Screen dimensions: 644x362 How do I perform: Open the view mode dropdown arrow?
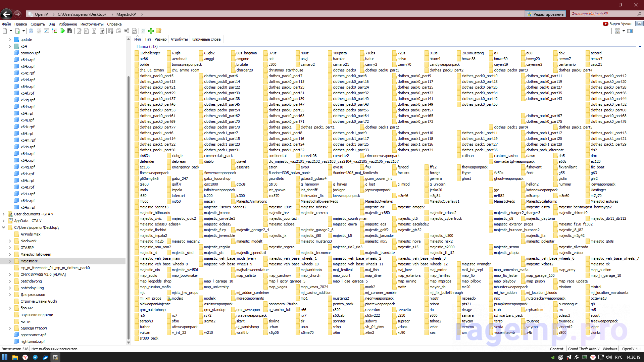coord(624,31)
